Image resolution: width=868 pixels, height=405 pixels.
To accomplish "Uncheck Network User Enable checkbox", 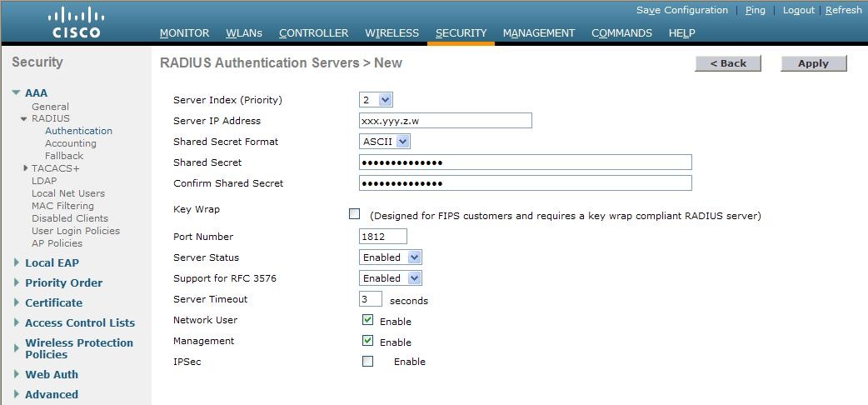I will pyautogui.click(x=367, y=320).
